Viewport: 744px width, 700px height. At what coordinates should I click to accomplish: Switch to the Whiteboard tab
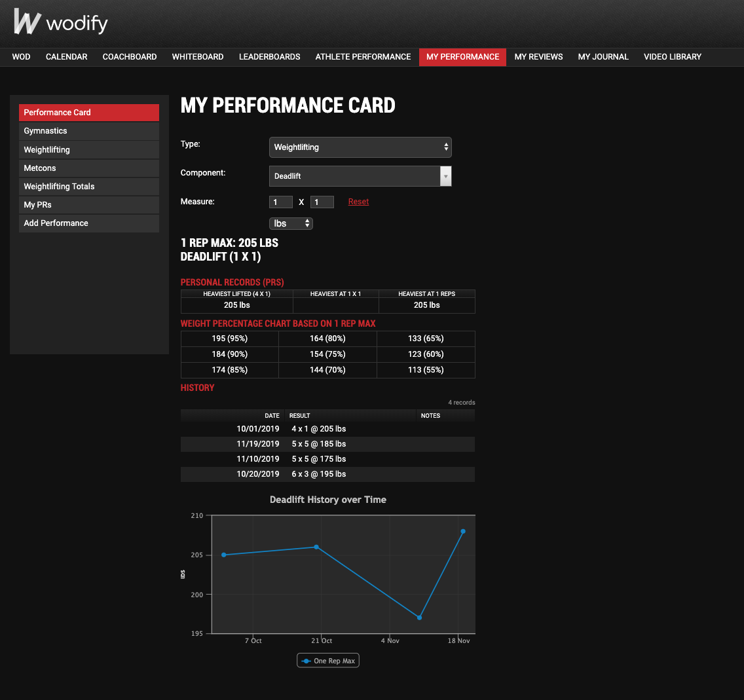point(198,57)
